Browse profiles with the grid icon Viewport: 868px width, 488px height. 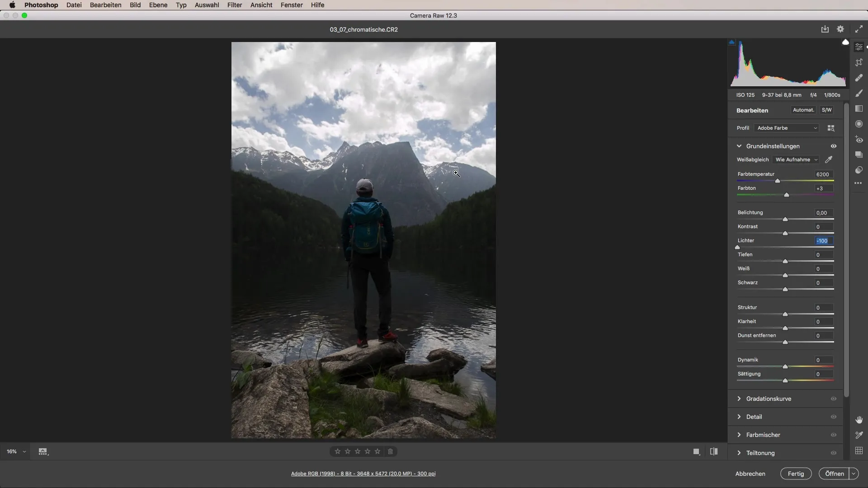[831, 128]
